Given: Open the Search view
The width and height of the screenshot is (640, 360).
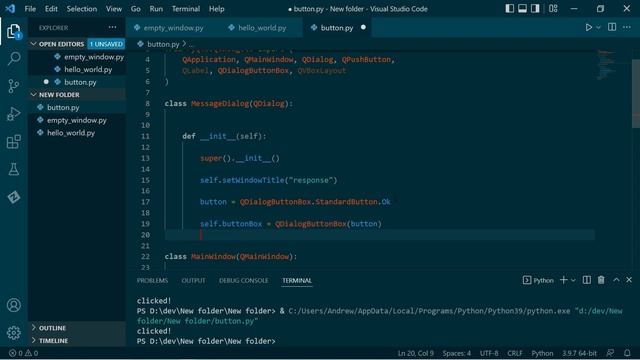Looking at the screenshot, I should click(x=13, y=58).
